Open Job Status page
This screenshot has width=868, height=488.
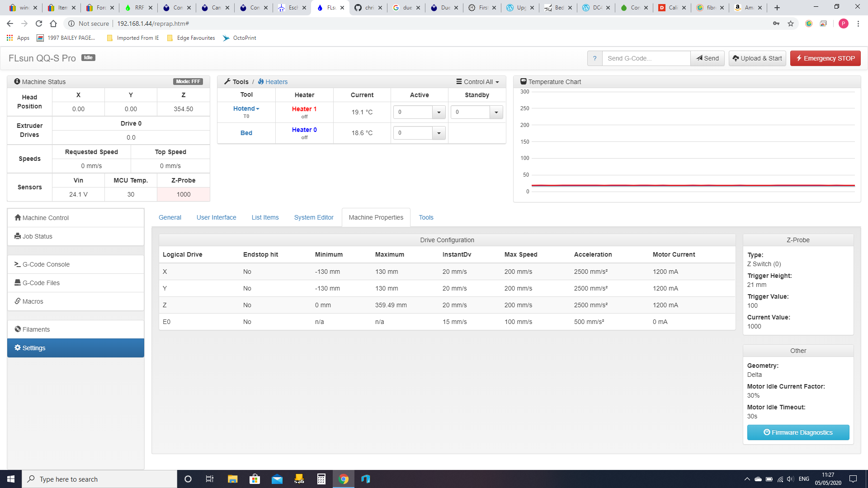click(x=75, y=236)
